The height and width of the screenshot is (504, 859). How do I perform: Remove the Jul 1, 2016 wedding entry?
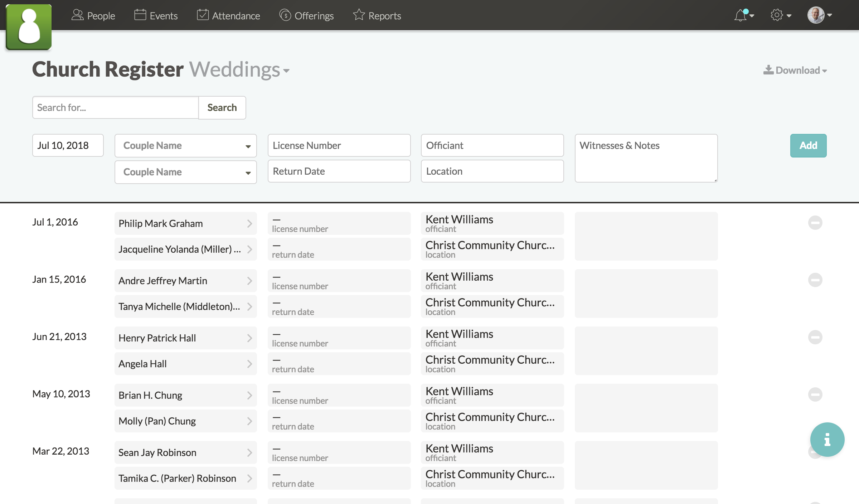(815, 223)
